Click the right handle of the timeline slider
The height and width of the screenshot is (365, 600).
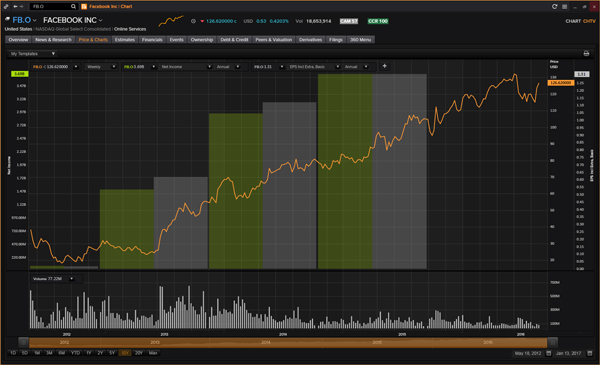point(552,342)
